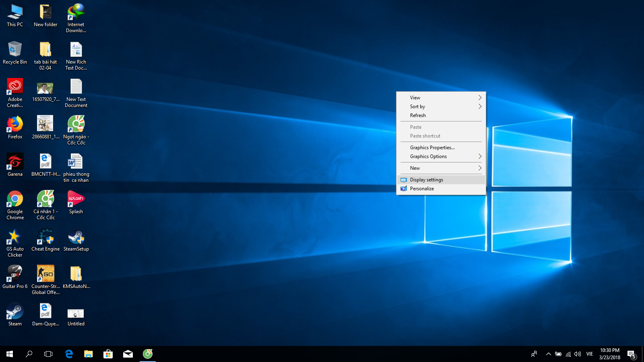Open Microsoft Edge from the taskbar
This screenshot has width=644, height=362.
69,354
